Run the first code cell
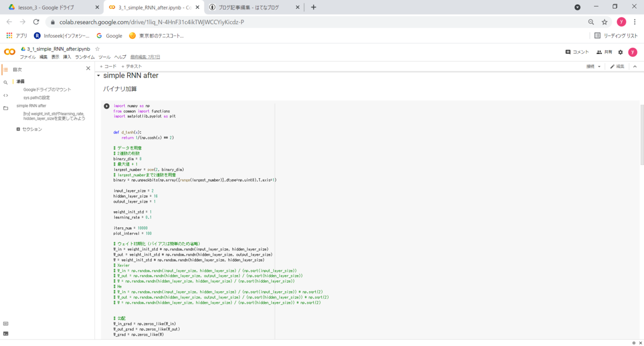644x346 pixels. 106,106
